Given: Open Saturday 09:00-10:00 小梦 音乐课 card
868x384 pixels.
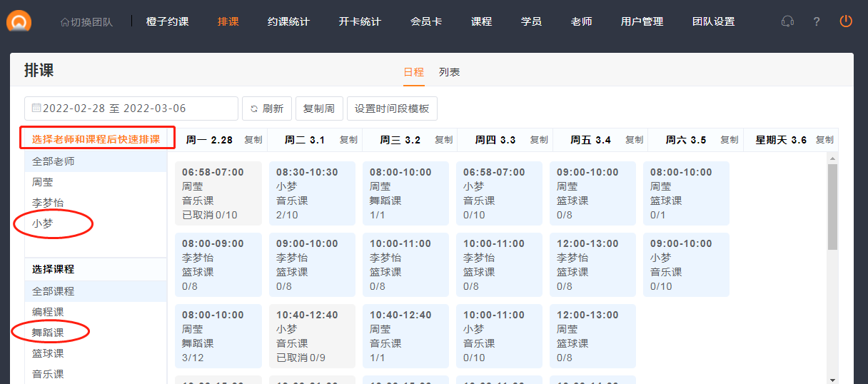Looking at the screenshot, I should (686, 265).
